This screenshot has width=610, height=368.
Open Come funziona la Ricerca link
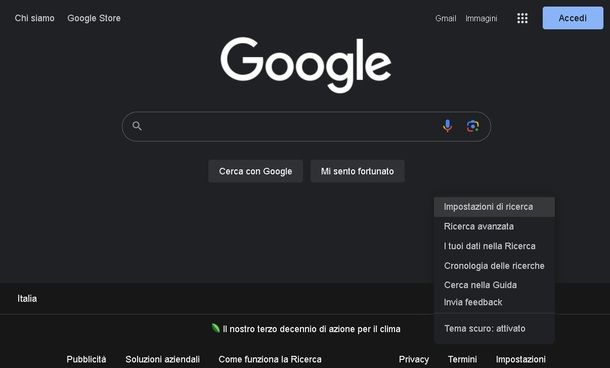270,359
